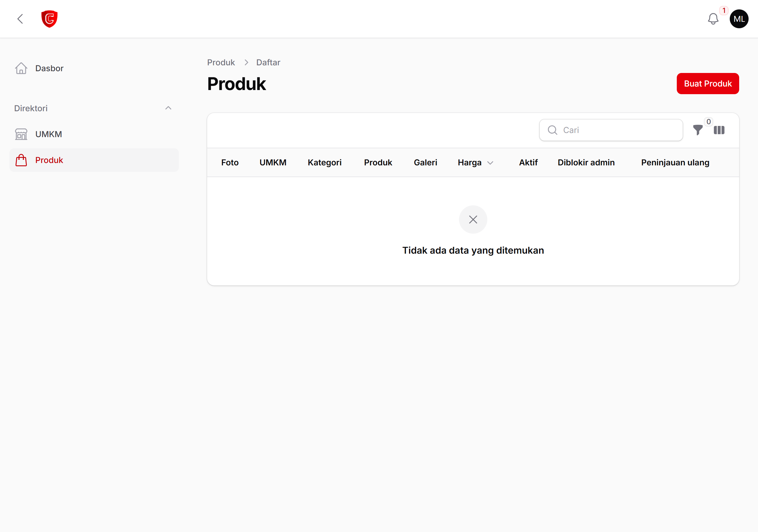Click the Buat Produk button
The image size is (758, 532).
708,84
